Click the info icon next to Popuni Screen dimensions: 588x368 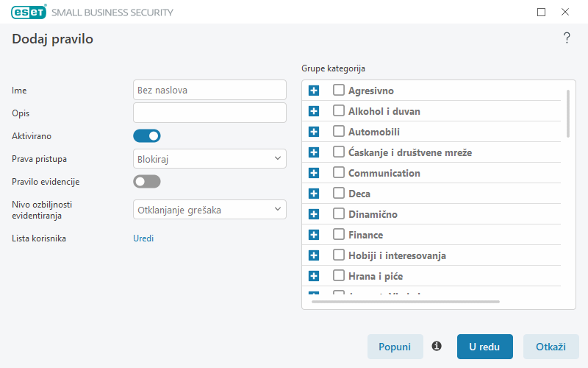(437, 346)
